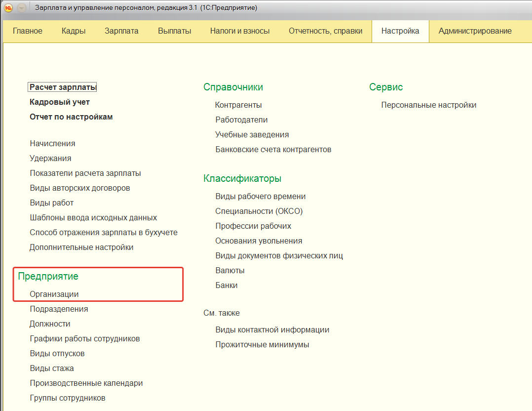This screenshot has width=532, height=411.
Task: Go to the Зарплата section tab
Action: tap(121, 31)
